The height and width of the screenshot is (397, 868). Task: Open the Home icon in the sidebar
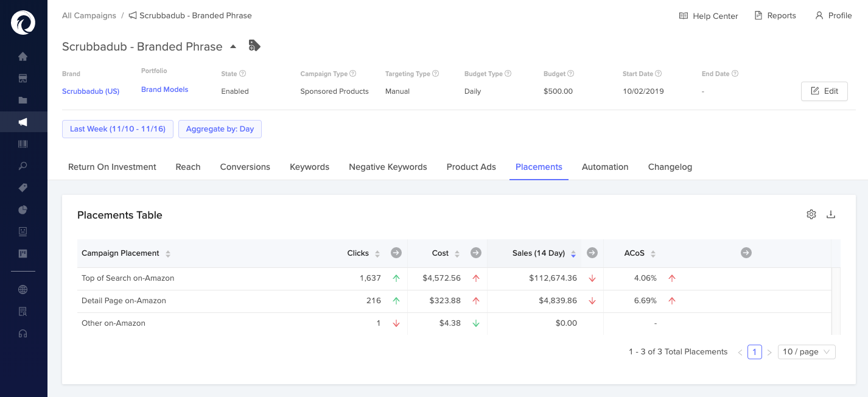point(23,57)
